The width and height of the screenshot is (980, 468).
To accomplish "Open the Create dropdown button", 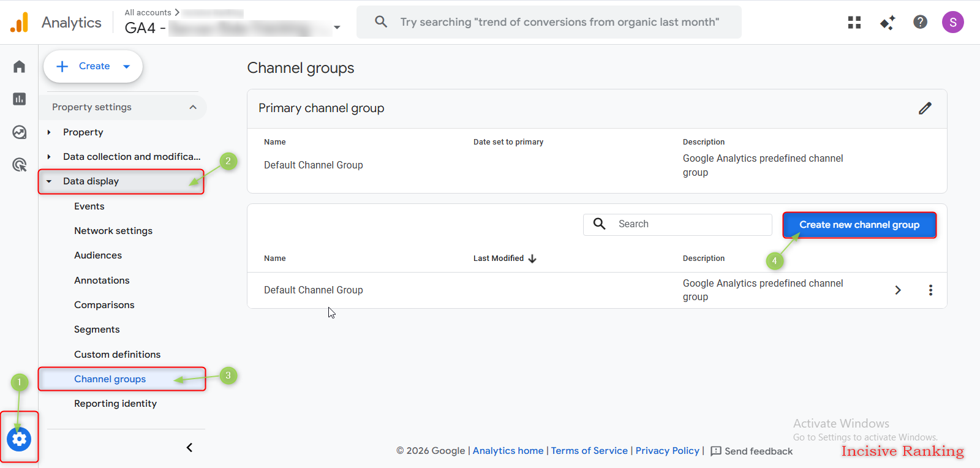I will pos(93,66).
